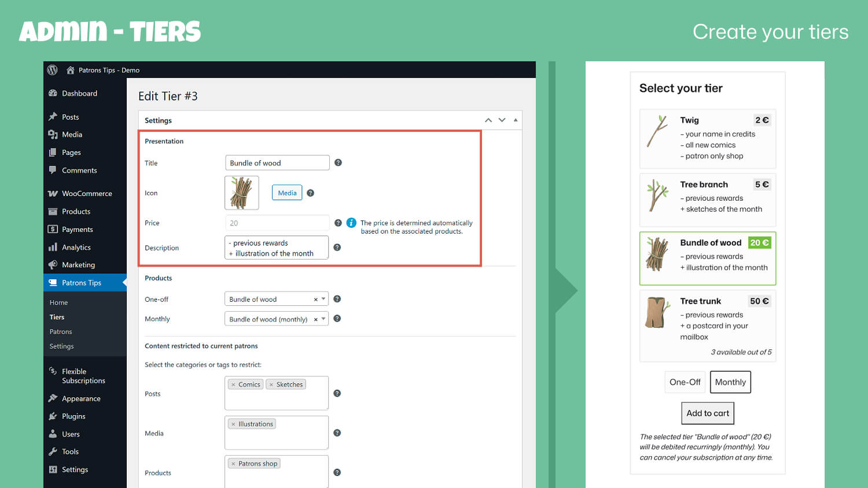
Task: Click the Plugins plug icon
Action: [x=53, y=416]
